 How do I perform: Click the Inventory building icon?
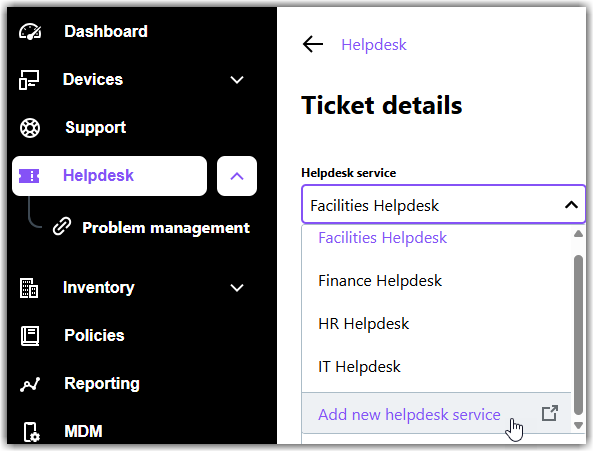[29, 288]
